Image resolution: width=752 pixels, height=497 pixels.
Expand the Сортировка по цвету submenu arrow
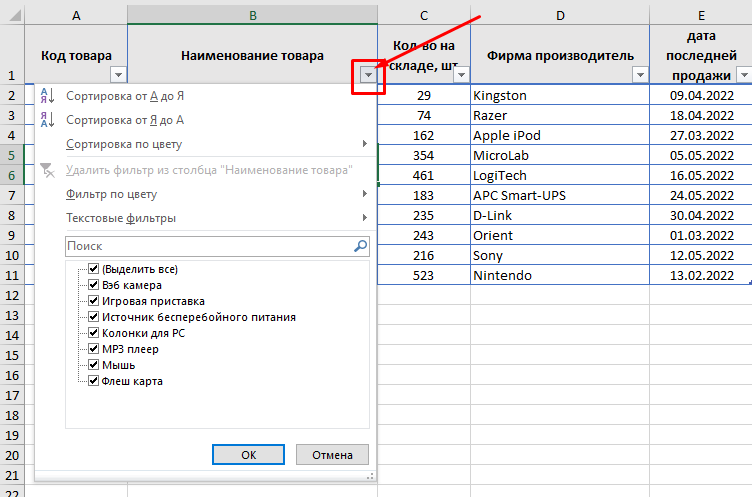pos(365,143)
